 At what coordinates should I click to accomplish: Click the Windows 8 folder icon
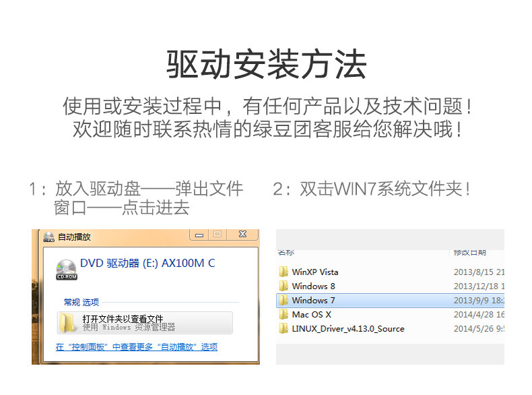tap(284, 286)
